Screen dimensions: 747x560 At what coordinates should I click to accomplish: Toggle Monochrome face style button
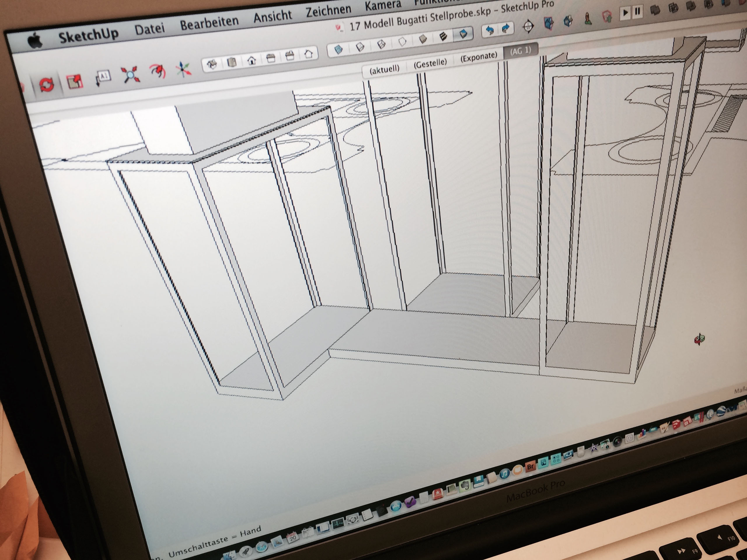coord(463,34)
